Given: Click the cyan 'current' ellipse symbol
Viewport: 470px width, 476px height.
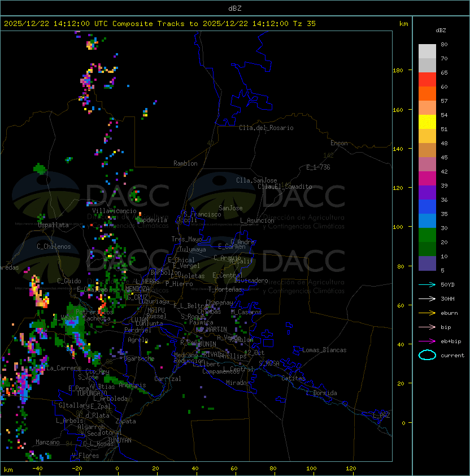Looking at the screenshot, I should tap(427, 355).
